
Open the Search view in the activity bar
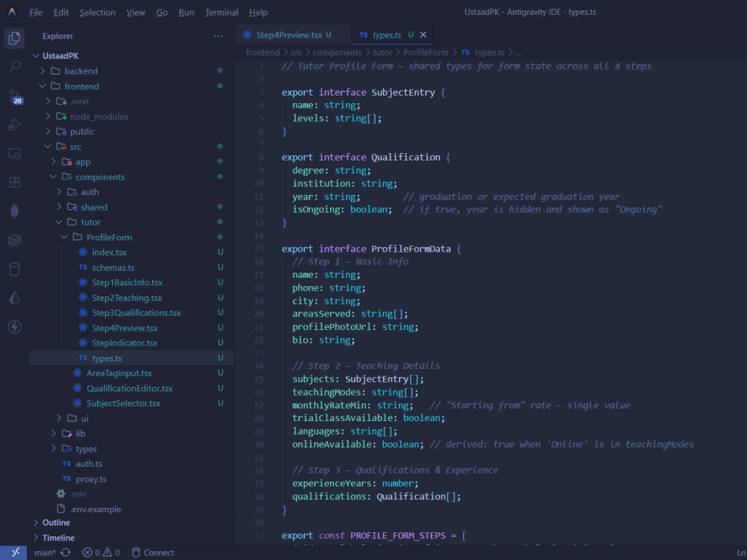pos(14,66)
